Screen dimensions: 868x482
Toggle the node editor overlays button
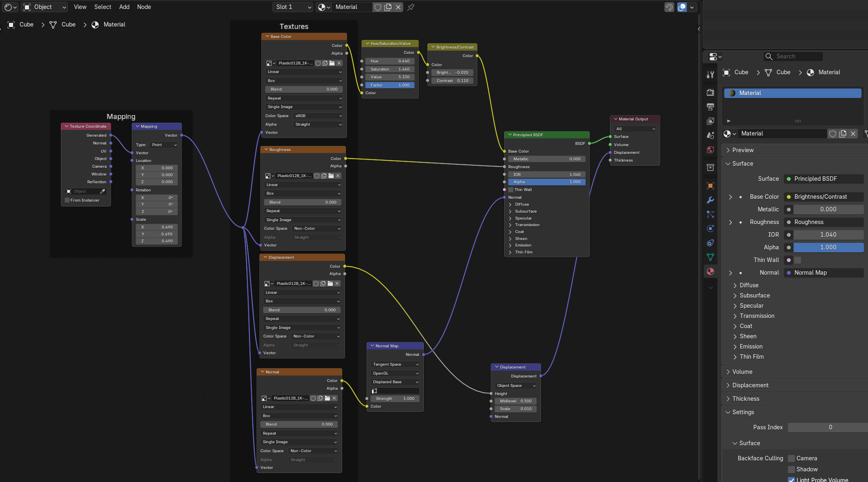coord(682,7)
